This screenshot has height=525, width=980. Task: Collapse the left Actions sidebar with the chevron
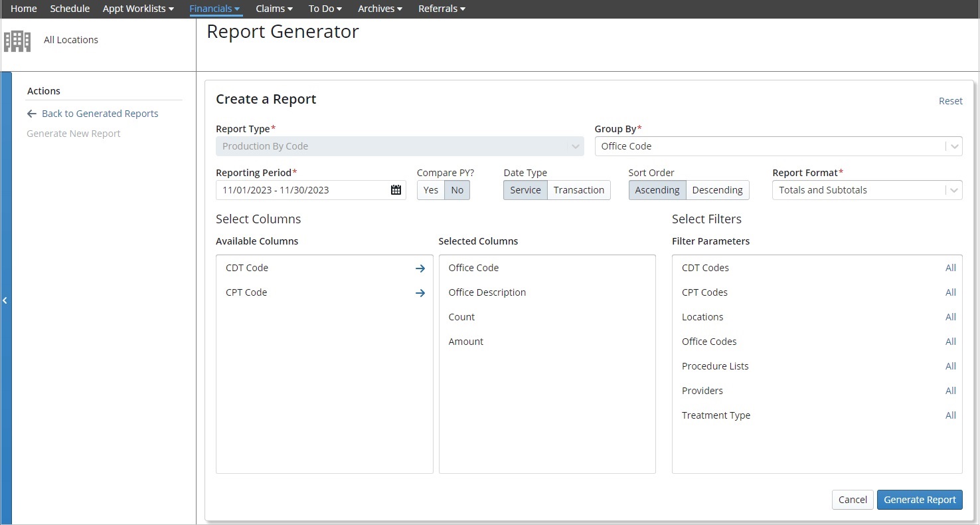click(x=5, y=300)
